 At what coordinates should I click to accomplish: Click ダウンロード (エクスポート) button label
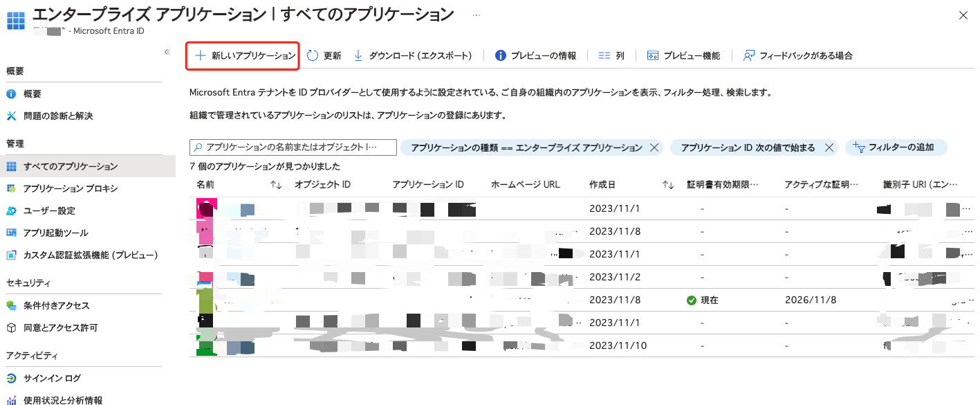(x=420, y=56)
